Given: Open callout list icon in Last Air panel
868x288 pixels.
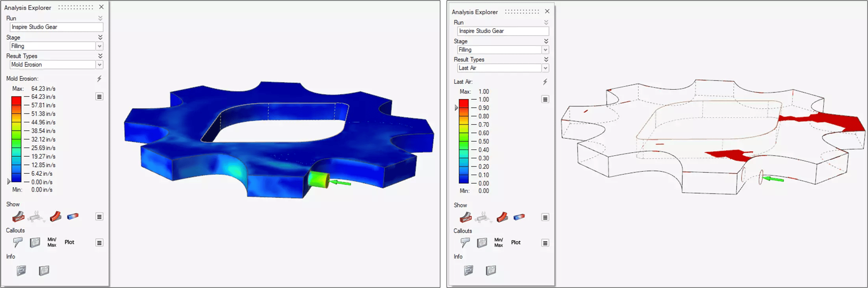Looking at the screenshot, I should 482,243.
